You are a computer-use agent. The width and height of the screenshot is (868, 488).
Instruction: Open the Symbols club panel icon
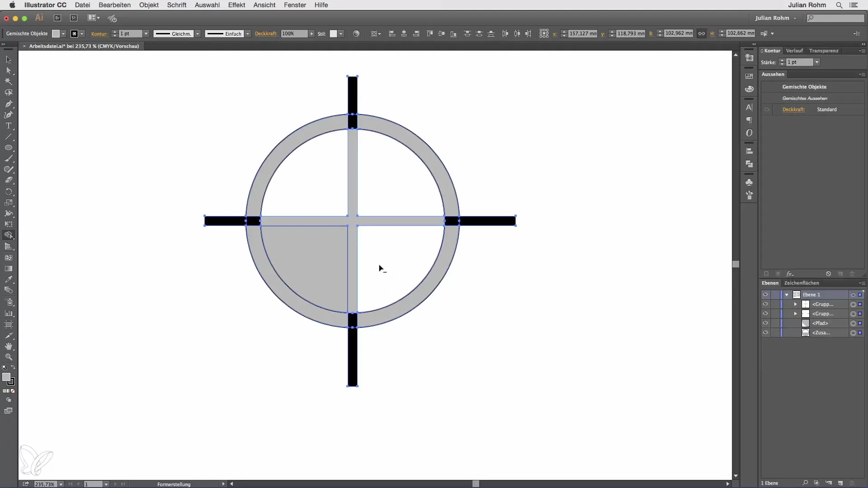pyautogui.click(x=749, y=183)
